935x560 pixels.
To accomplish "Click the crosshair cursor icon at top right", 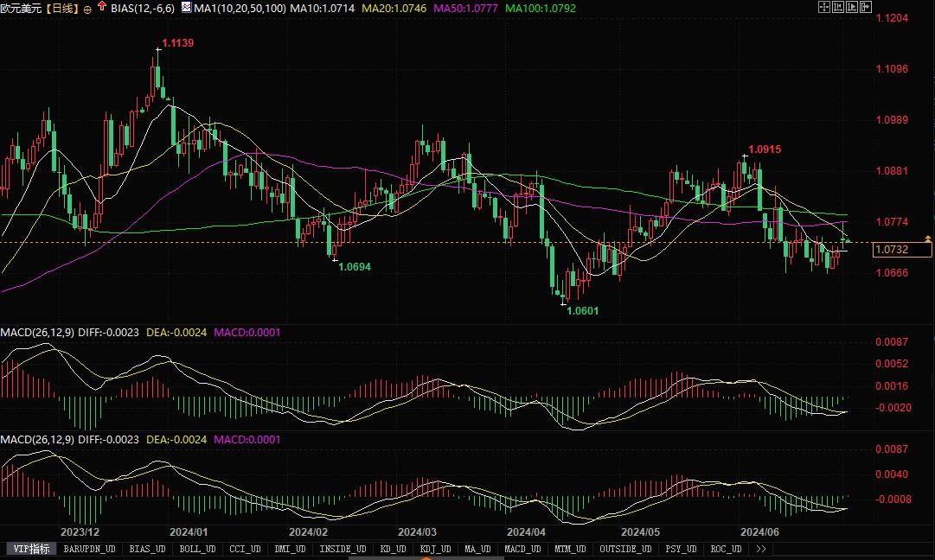I will (x=823, y=7).
